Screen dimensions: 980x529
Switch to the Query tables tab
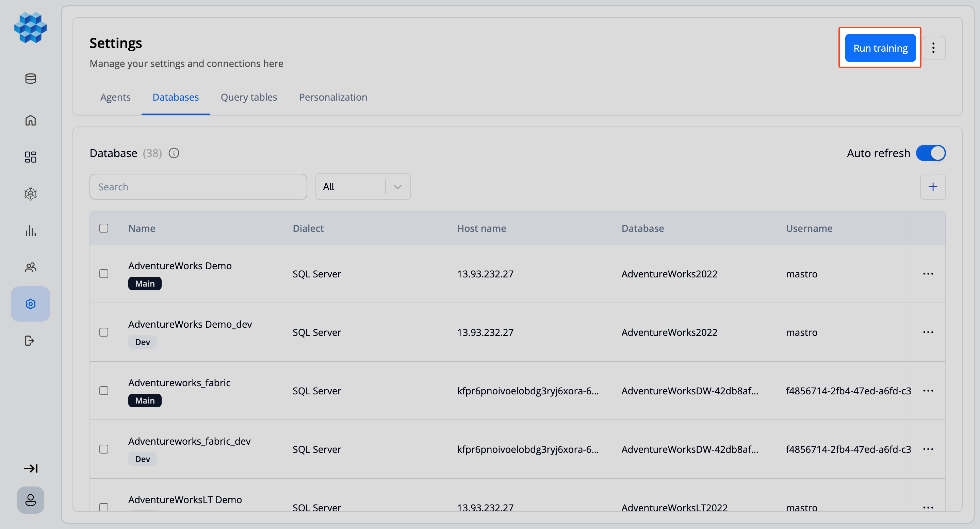pyautogui.click(x=249, y=97)
